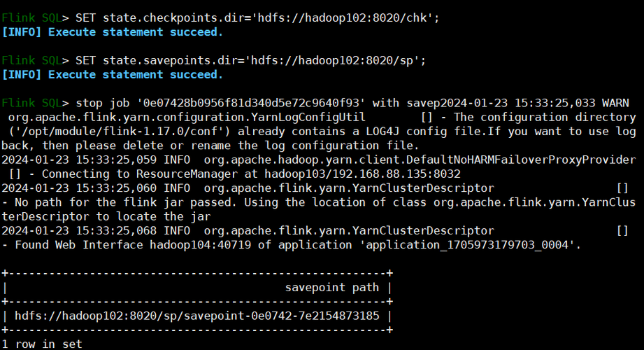Click application ID 'application_1705973179703_0004'

click(467, 245)
